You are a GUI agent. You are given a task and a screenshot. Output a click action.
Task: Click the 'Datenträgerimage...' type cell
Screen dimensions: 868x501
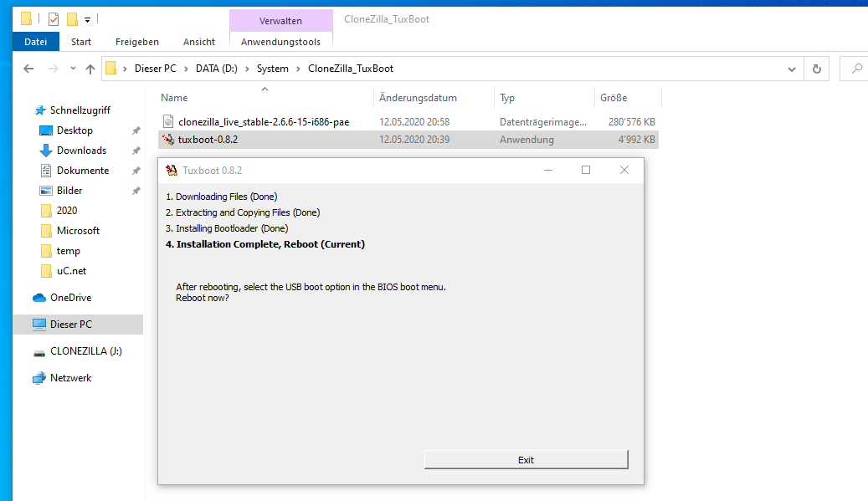pos(543,121)
